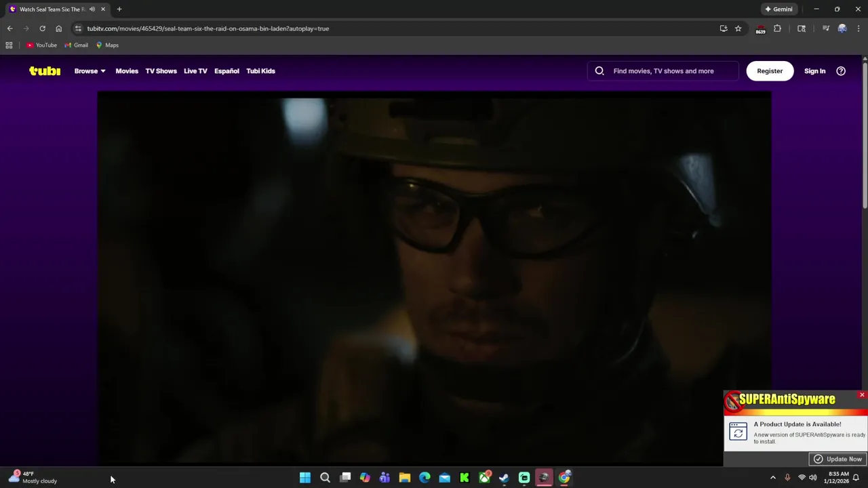Bookmark this page with star icon
This screenshot has width=868, height=488.
[x=738, y=28]
